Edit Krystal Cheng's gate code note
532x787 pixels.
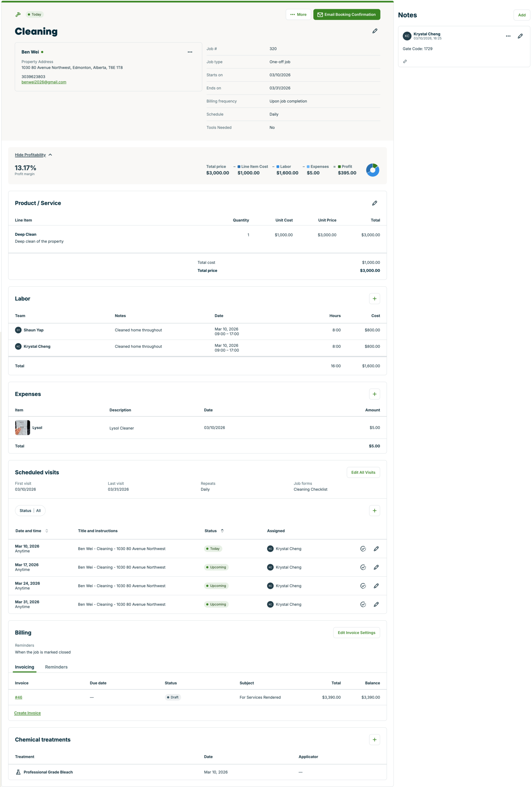pyautogui.click(x=520, y=36)
